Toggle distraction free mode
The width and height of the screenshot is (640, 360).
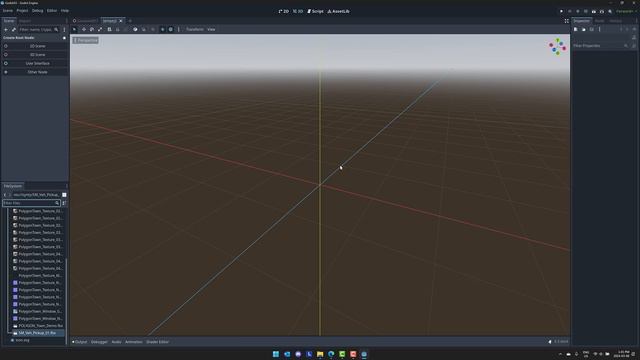click(567, 21)
